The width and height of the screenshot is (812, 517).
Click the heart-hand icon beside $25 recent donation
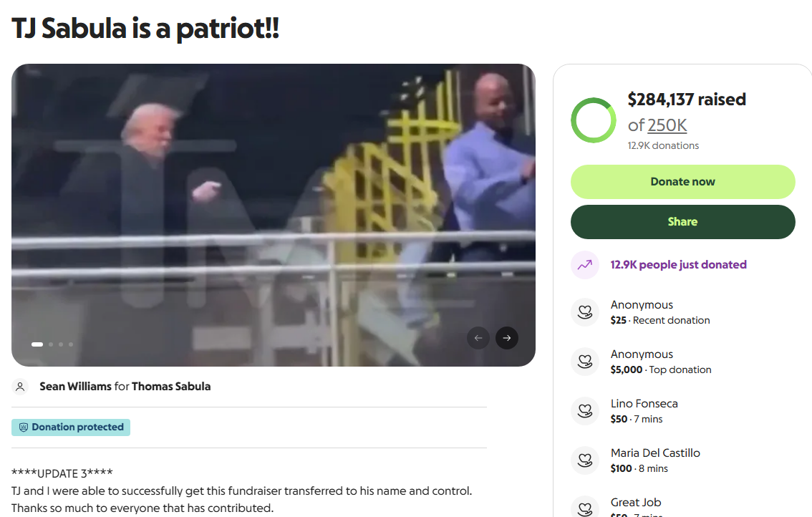585,312
